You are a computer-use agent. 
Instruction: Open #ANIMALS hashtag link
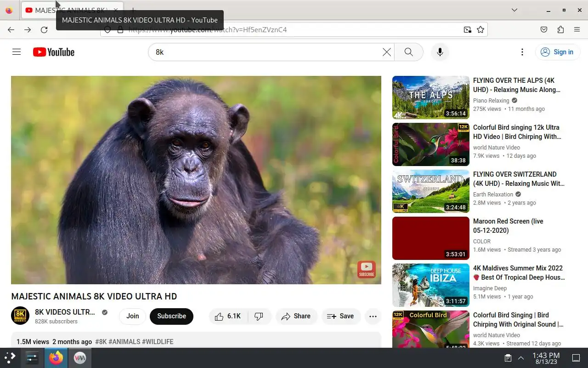tap(124, 342)
